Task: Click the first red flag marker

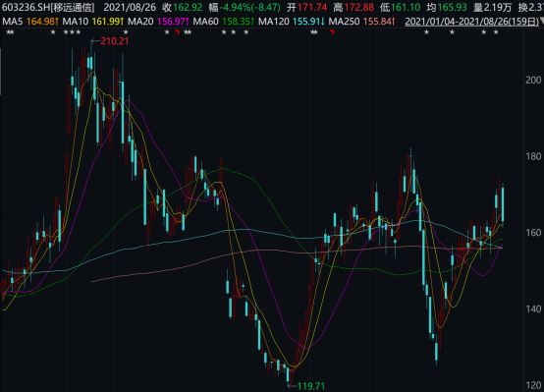Action: click(178, 32)
